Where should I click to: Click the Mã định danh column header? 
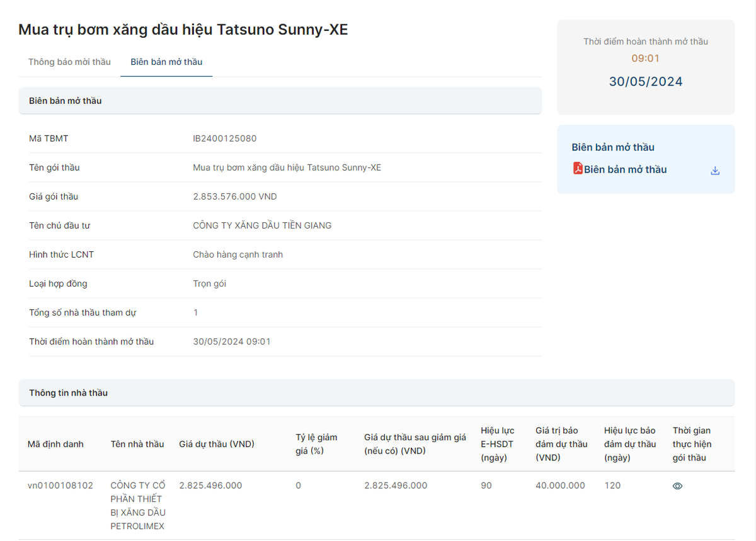(x=55, y=444)
